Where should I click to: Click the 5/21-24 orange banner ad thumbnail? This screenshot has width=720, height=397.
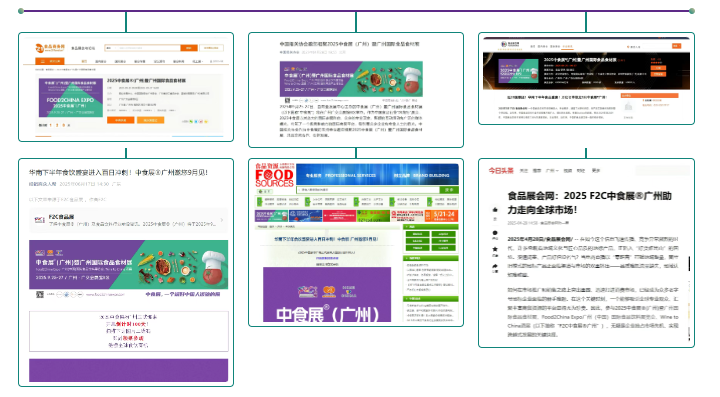click(441, 216)
